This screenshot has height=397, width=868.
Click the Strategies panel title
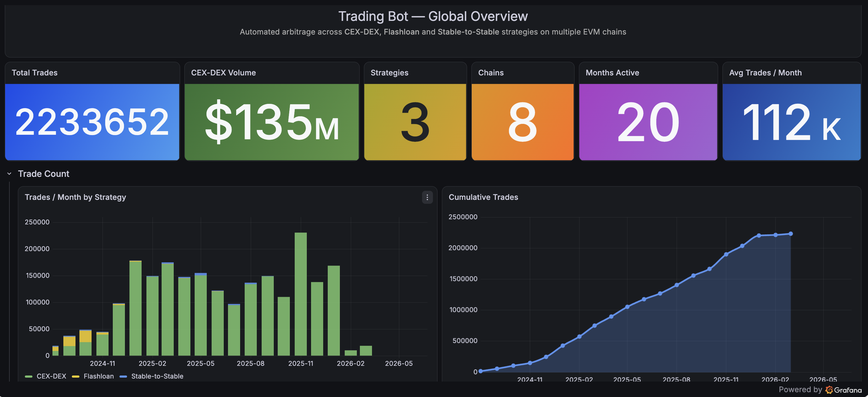(x=389, y=73)
